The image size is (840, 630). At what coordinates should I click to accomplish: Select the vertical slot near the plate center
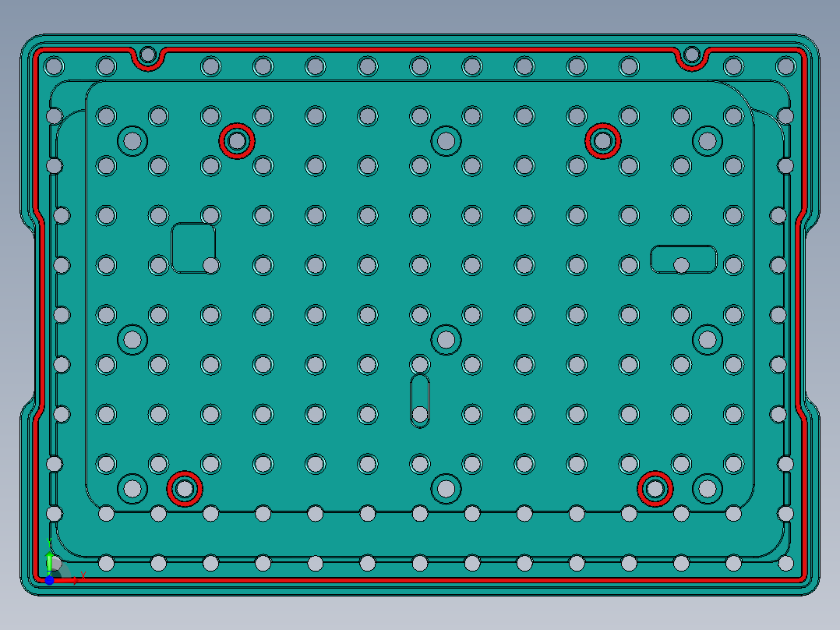click(x=420, y=401)
